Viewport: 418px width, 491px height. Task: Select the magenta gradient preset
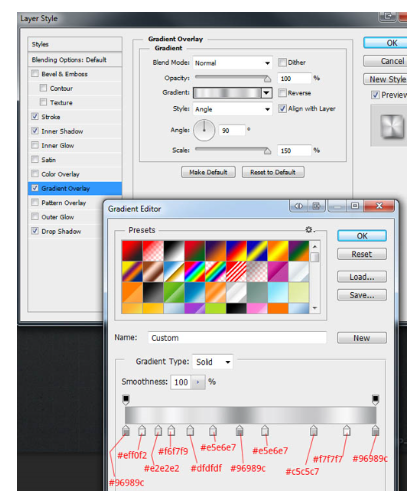point(278,271)
